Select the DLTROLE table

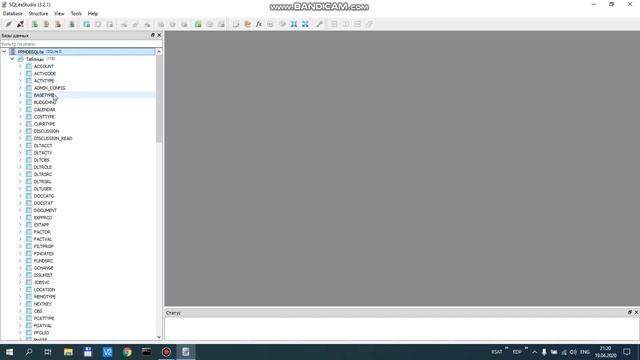(x=42, y=167)
